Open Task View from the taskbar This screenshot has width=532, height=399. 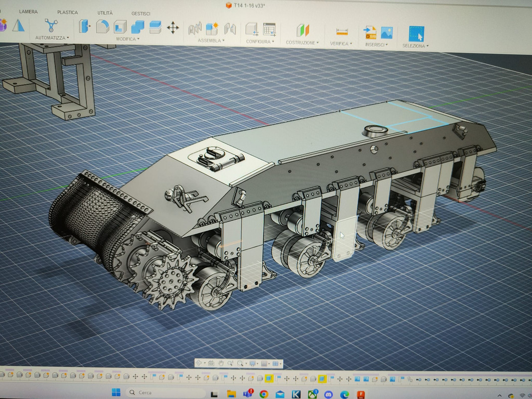tap(214, 394)
